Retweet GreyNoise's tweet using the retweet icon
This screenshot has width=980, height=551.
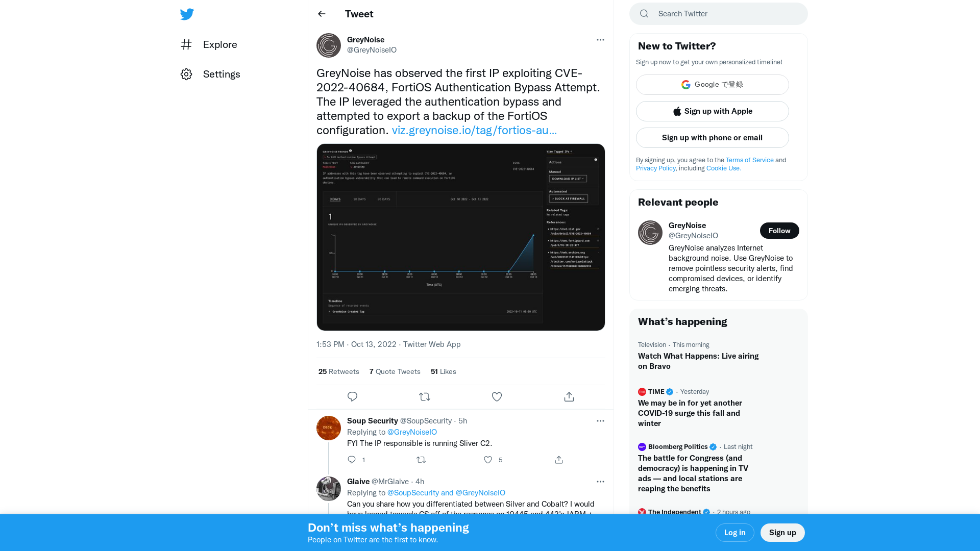424,396
